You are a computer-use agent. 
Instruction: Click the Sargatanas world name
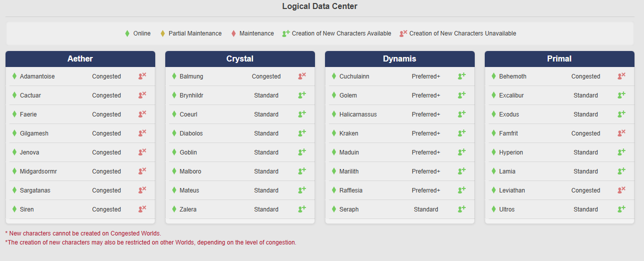(35, 190)
